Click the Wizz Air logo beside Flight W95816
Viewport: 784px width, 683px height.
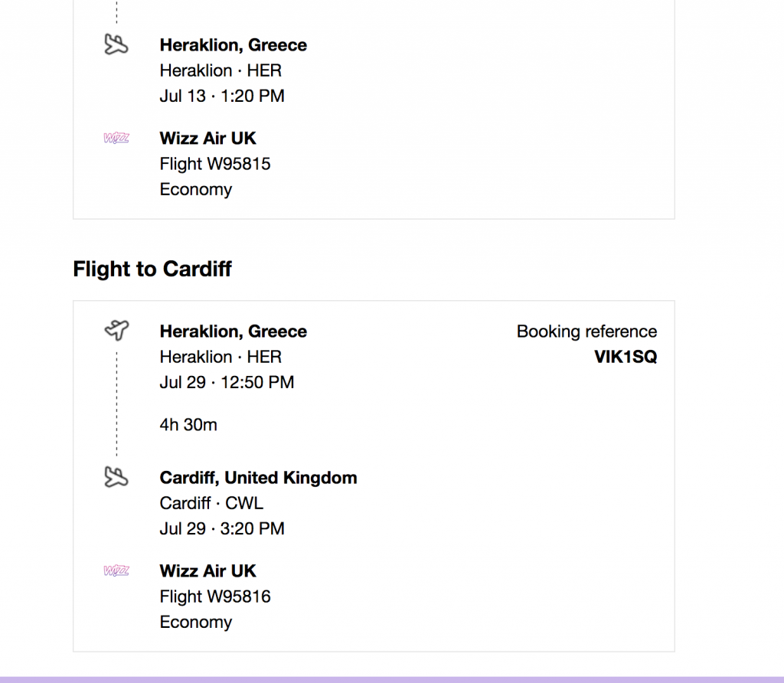tap(116, 571)
